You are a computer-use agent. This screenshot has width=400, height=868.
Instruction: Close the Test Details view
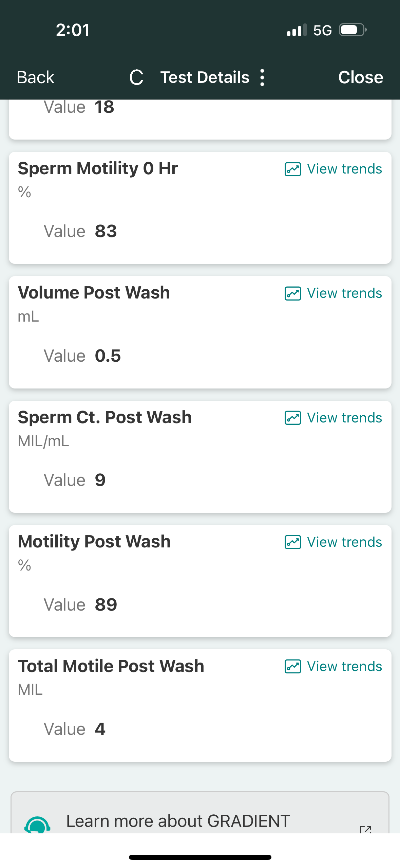point(360,77)
